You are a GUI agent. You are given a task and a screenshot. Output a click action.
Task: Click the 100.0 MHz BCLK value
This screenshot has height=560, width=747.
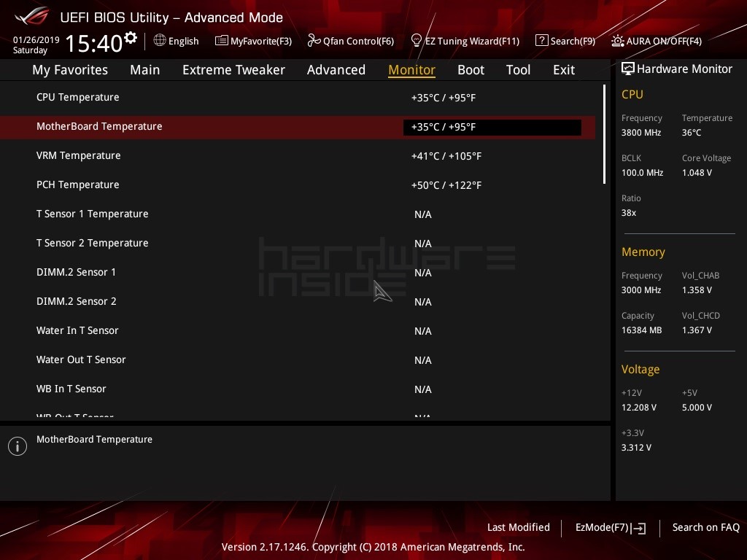(x=642, y=173)
